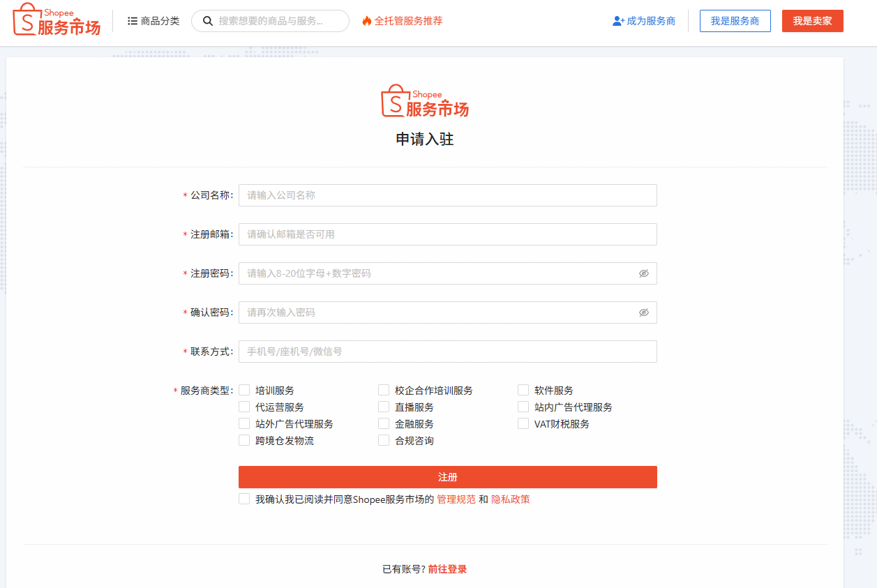
Task: Check the 跨境仓发物流 checkbox
Action: 244,440
